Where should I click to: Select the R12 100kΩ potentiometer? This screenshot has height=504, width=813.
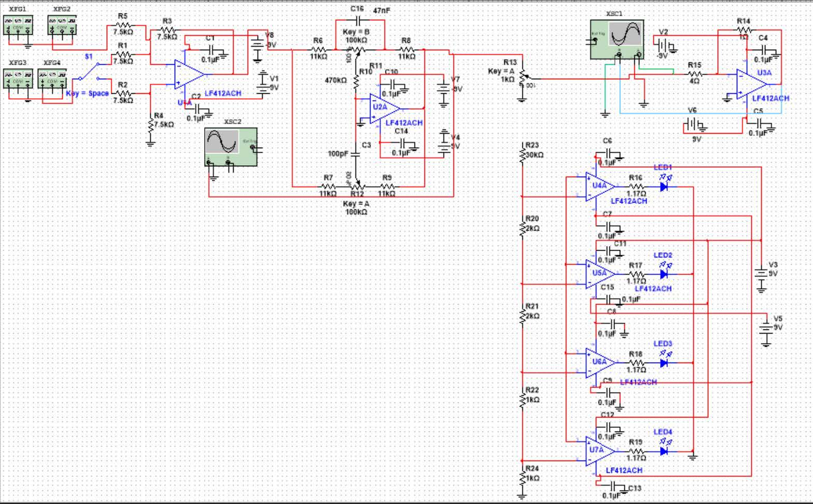(357, 186)
